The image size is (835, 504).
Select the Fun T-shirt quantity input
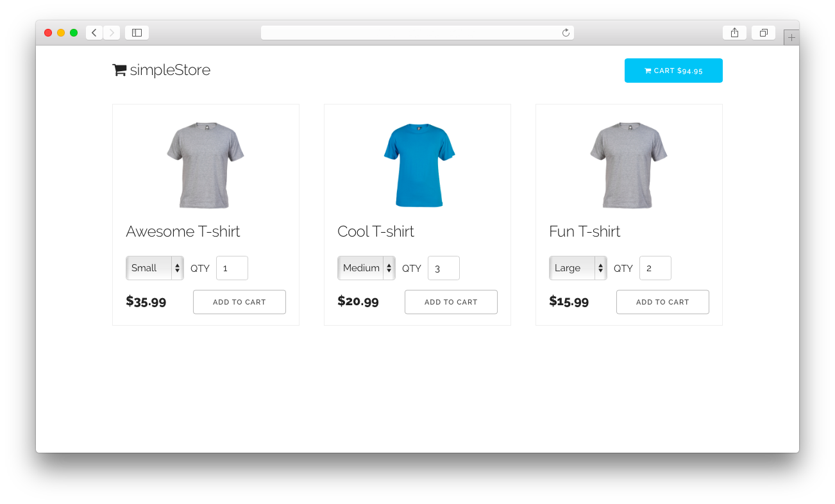(655, 268)
